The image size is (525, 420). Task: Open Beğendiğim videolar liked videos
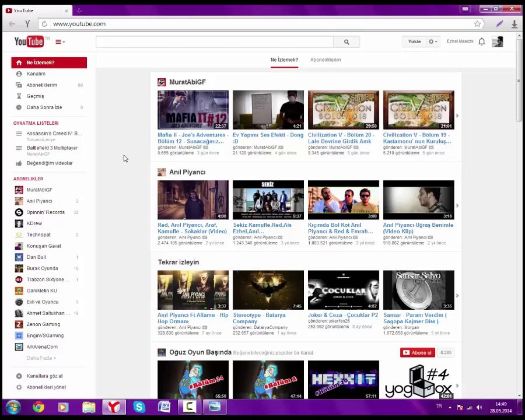tap(49, 163)
